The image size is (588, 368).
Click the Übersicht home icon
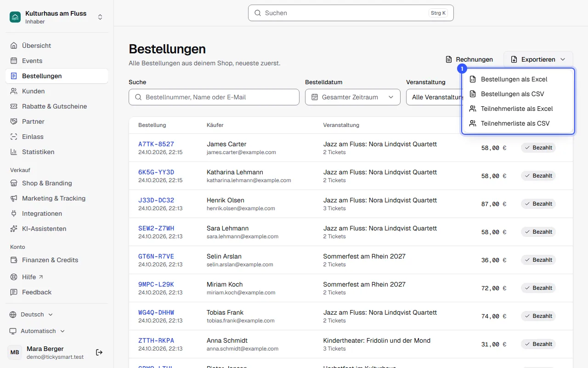pos(13,46)
